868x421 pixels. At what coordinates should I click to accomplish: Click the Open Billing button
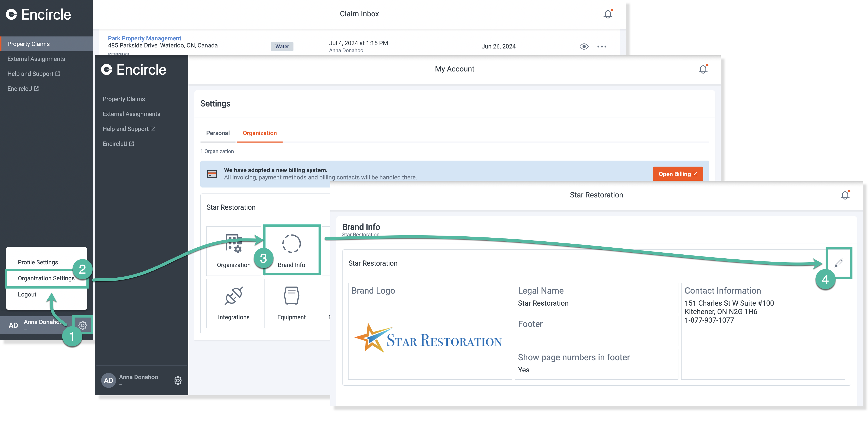[678, 174]
